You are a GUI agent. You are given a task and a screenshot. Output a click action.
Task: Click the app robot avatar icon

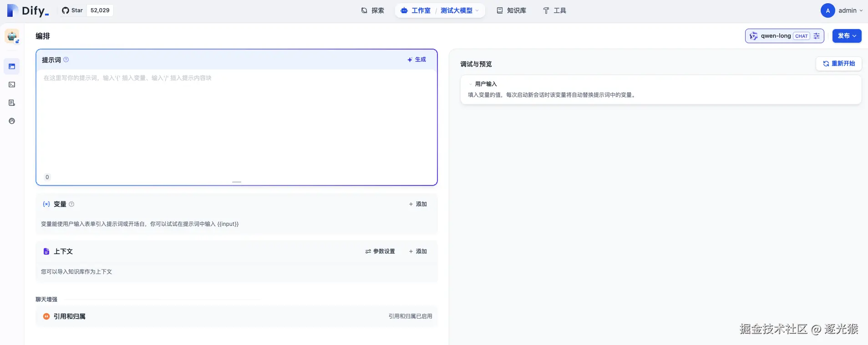pos(12,36)
